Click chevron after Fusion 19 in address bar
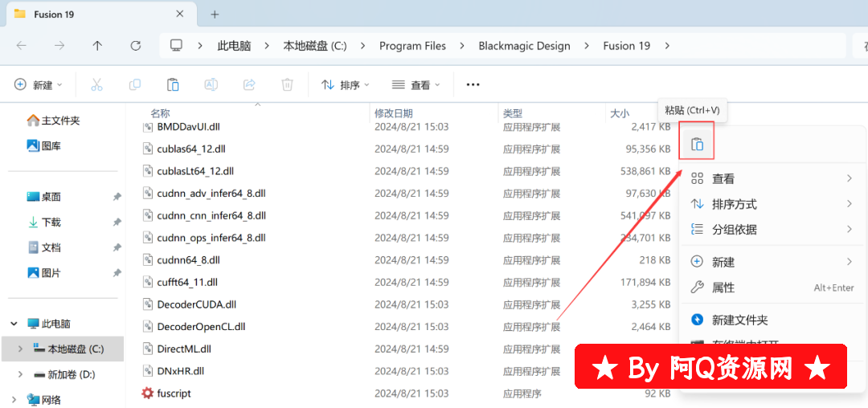 tap(667, 46)
